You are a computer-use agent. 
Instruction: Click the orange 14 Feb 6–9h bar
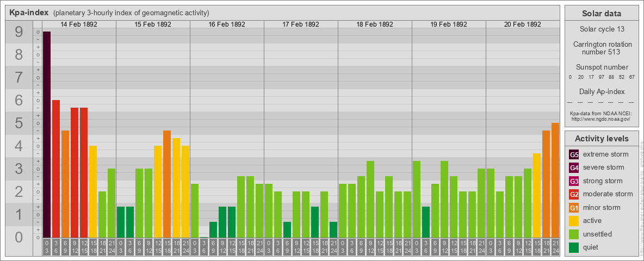[x=65, y=184]
